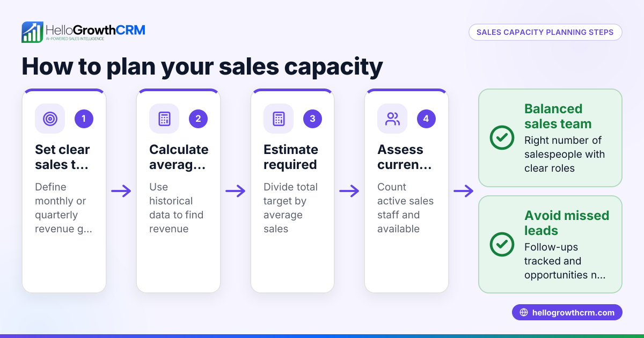
Task: Click "Right number of salespeople with clear roles"
Action: pyautogui.click(x=565, y=155)
